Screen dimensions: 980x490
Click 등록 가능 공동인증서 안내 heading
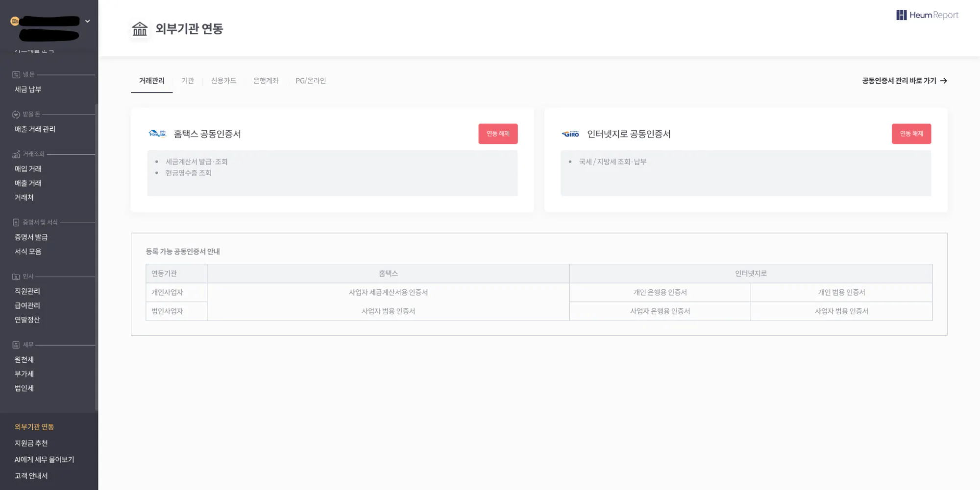click(183, 252)
